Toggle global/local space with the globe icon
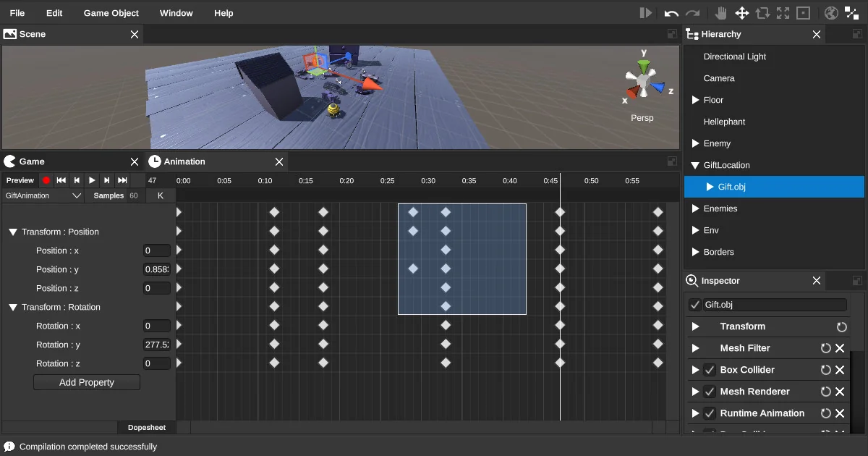868x456 pixels. coord(831,12)
